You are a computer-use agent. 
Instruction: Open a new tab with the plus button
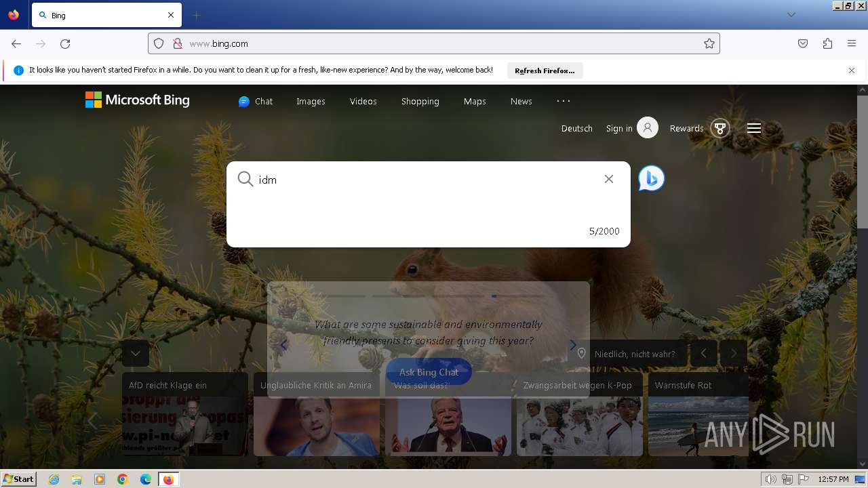point(196,15)
